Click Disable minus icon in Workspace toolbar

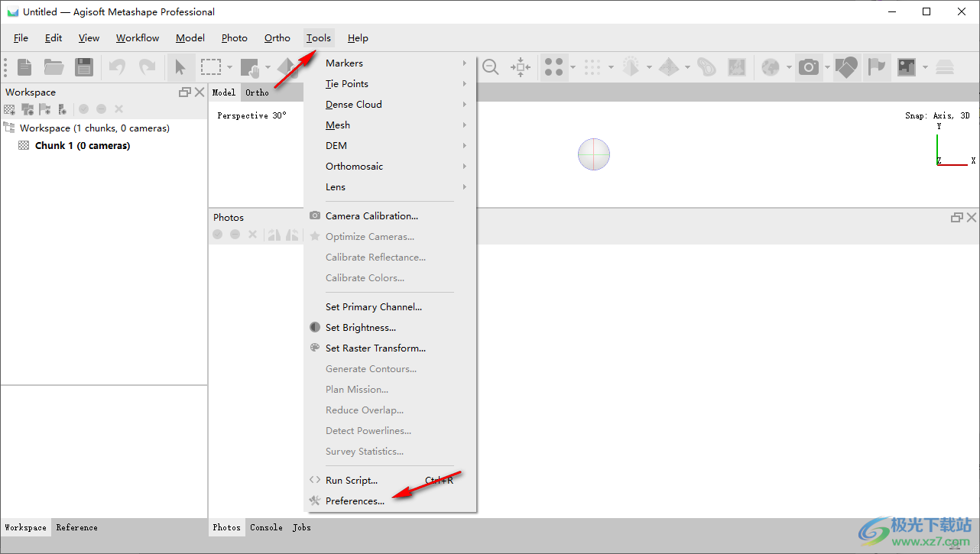coord(101,109)
